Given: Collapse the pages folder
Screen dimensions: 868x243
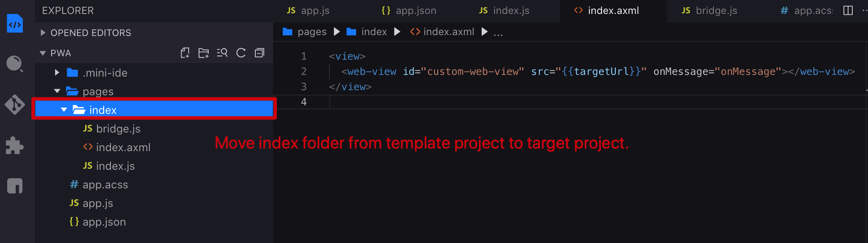Looking at the screenshot, I should tap(98, 91).
